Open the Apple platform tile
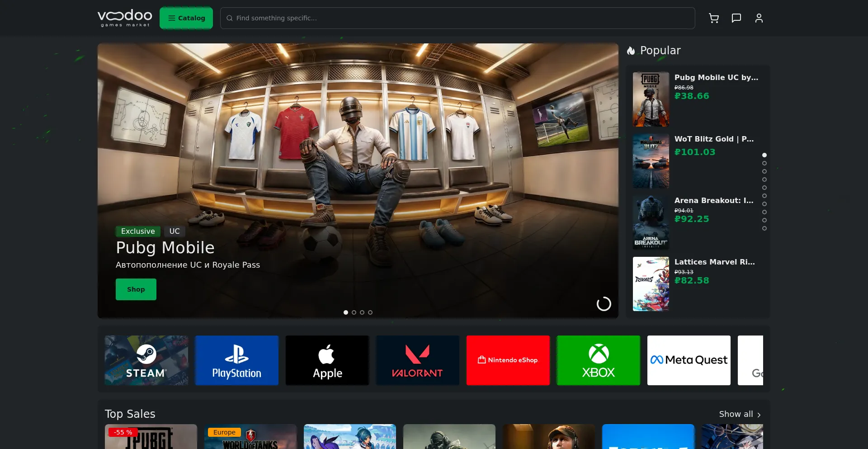 click(x=327, y=360)
